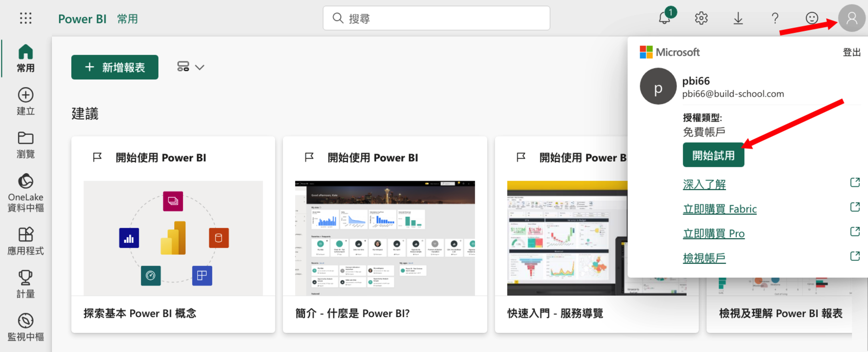The width and height of the screenshot is (868, 352).
Task: Click the 檢視及理解 Power BI 報表 title
Action: point(780,314)
